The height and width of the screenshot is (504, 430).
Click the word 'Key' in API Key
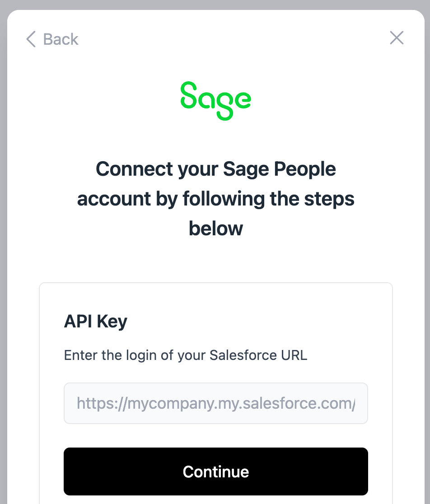(112, 322)
